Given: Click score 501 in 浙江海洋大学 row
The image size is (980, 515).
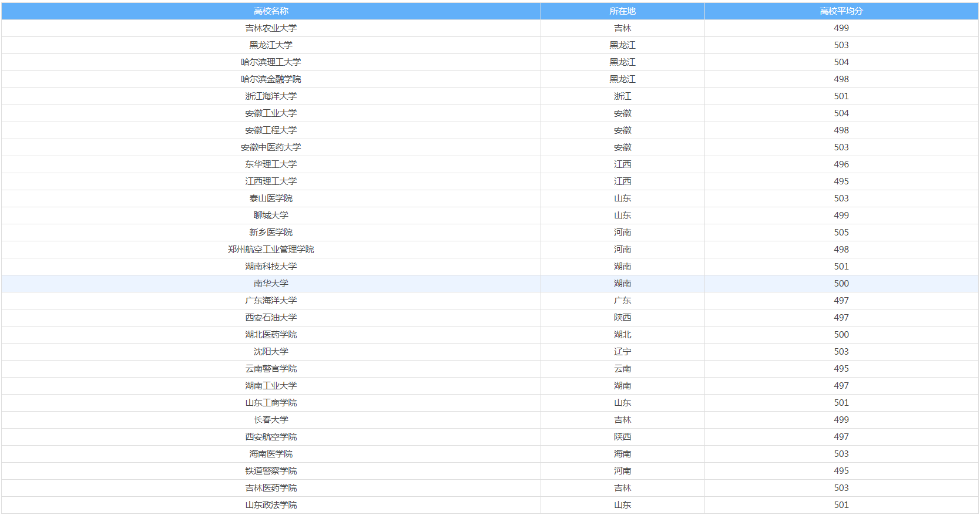Looking at the screenshot, I should click(841, 96).
